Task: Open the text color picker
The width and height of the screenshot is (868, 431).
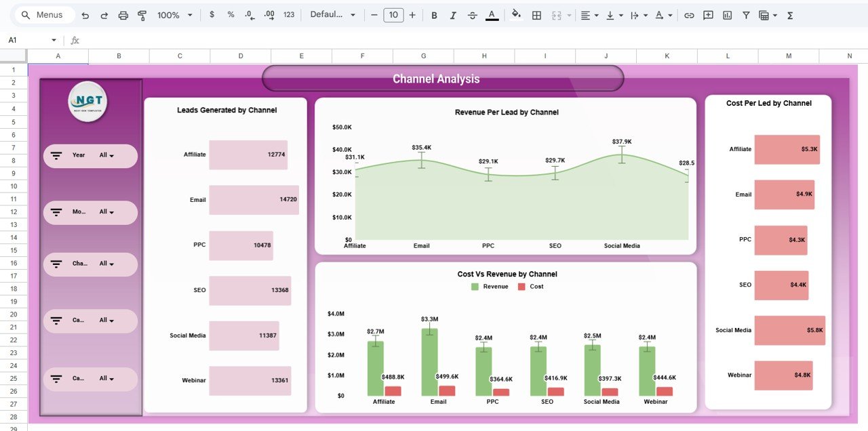Action: point(492,14)
